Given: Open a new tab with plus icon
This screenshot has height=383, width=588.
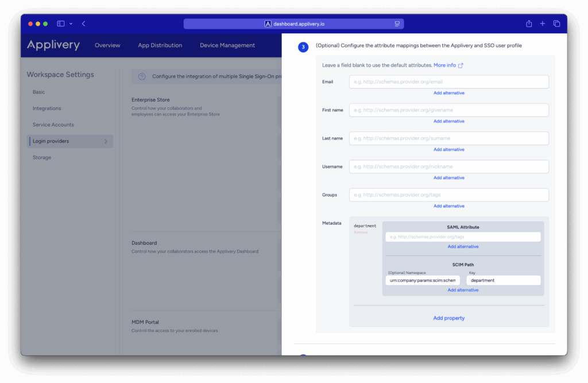Looking at the screenshot, I should tap(543, 24).
